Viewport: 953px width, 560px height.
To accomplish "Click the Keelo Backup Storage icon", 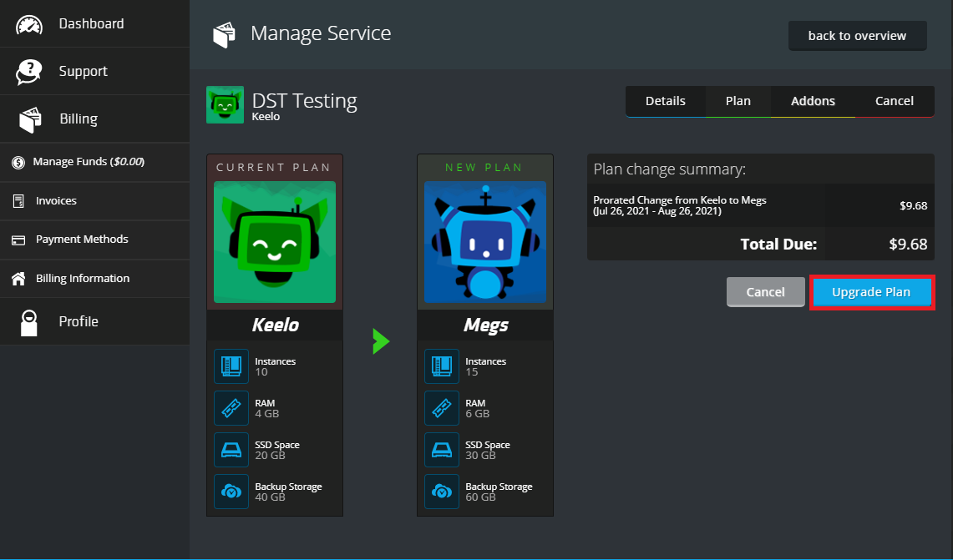I will [x=231, y=492].
